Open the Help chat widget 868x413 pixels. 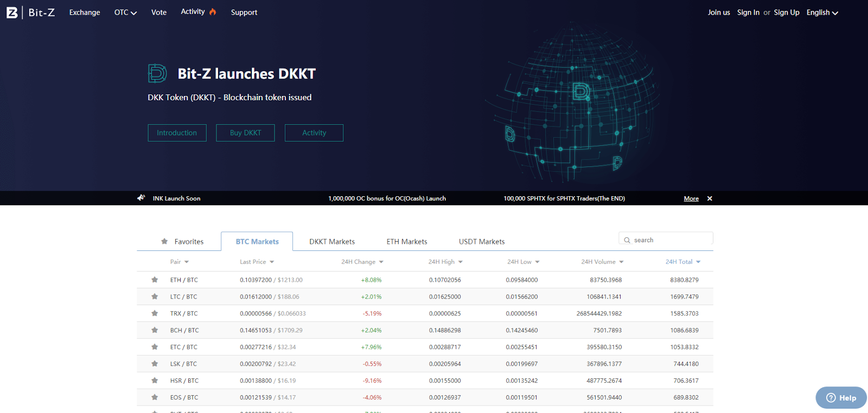[x=841, y=398]
